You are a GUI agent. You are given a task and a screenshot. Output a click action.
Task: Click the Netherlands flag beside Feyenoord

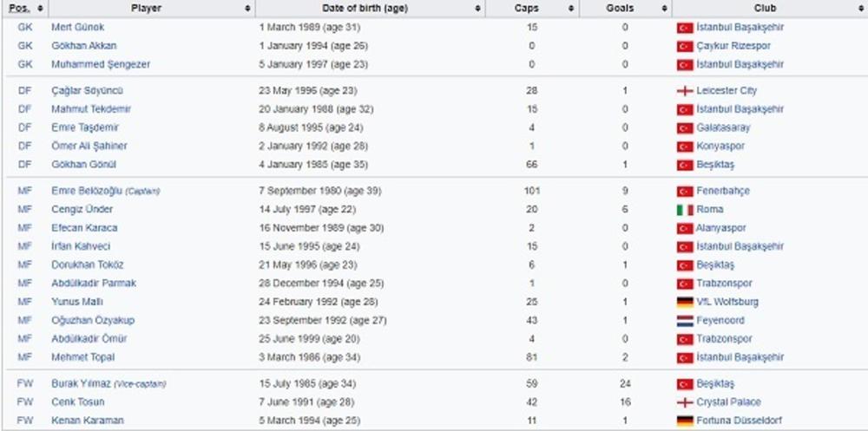coord(685,321)
